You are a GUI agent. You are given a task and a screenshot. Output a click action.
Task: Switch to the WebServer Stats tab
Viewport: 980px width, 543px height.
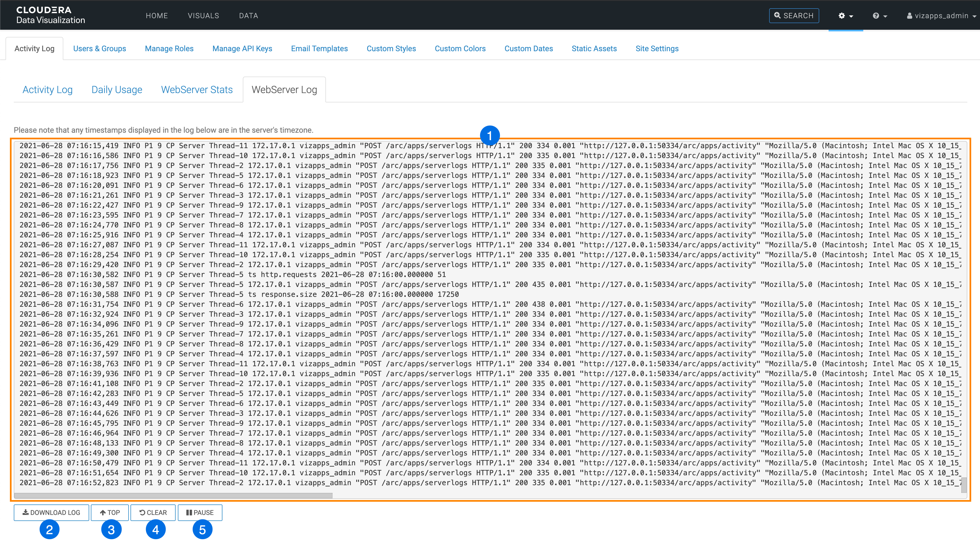[x=197, y=90]
